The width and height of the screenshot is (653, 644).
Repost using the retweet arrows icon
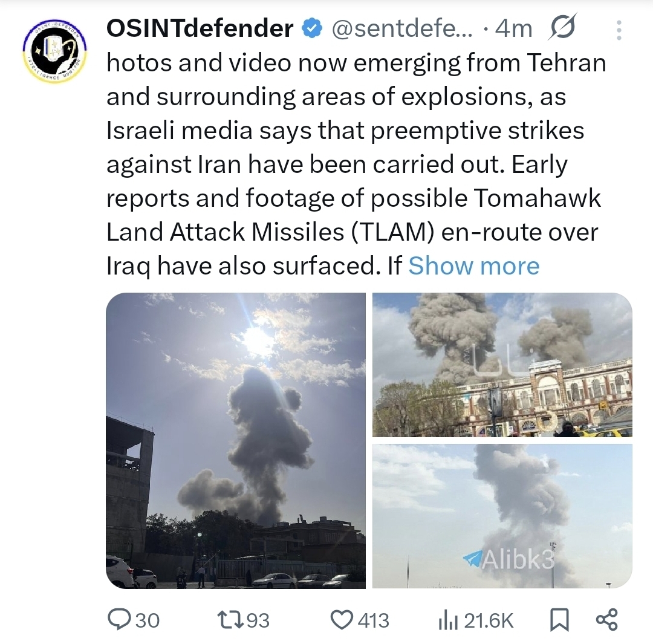click(x=229, y=620)
